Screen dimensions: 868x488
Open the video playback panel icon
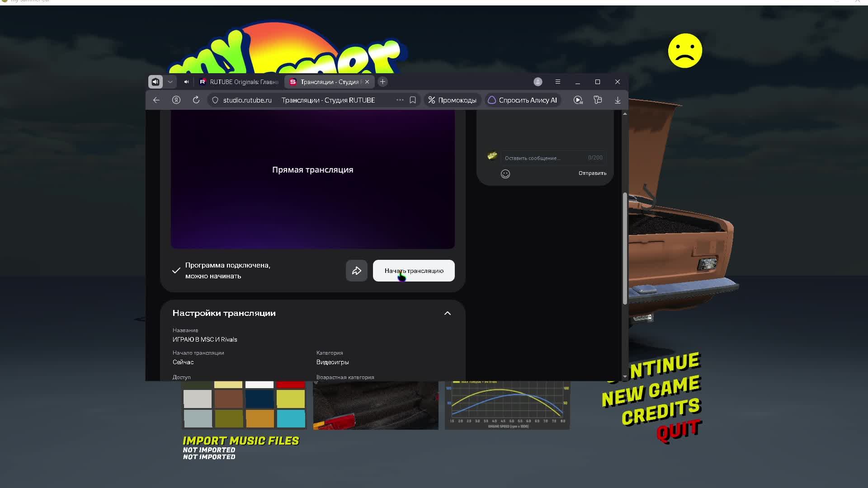click(x=578, y=100)
